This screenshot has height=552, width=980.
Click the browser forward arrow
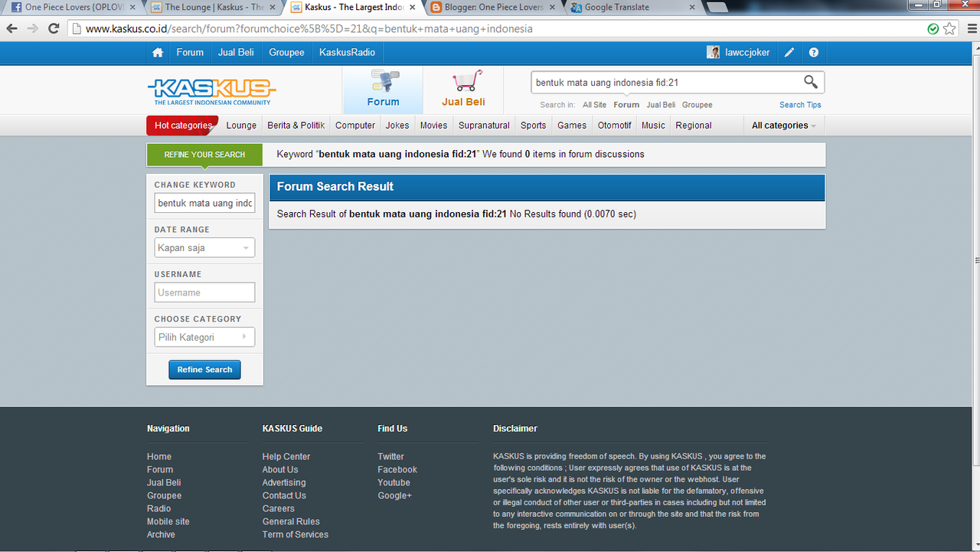click(33, 28)
